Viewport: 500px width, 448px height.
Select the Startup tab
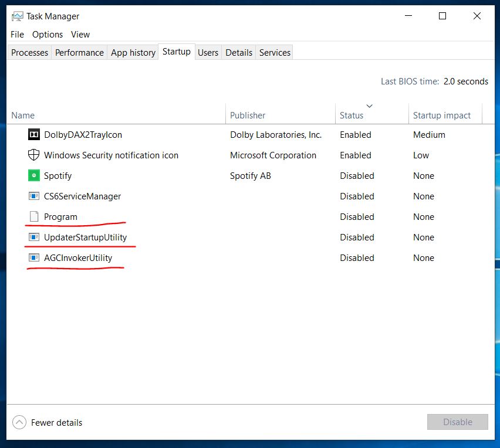click(176, 52)
